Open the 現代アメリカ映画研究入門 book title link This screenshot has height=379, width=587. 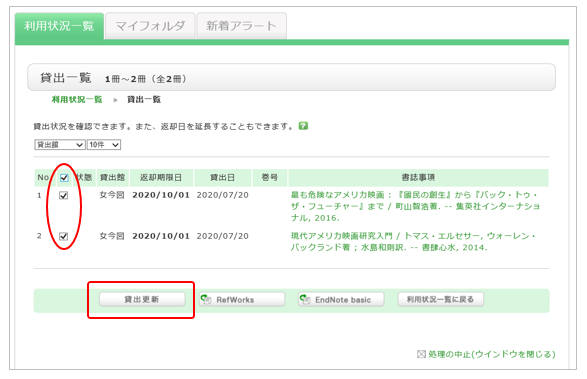(413, 242)
